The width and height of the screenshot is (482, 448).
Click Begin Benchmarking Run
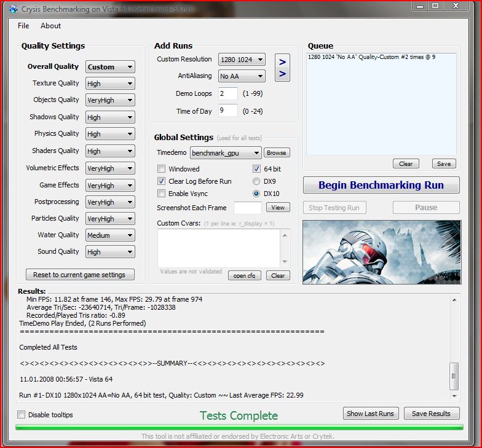click(381, 185)
